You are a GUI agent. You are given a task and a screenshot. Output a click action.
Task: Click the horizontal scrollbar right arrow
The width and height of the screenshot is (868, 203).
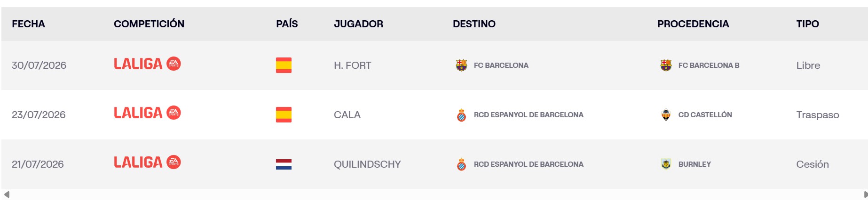865,195
